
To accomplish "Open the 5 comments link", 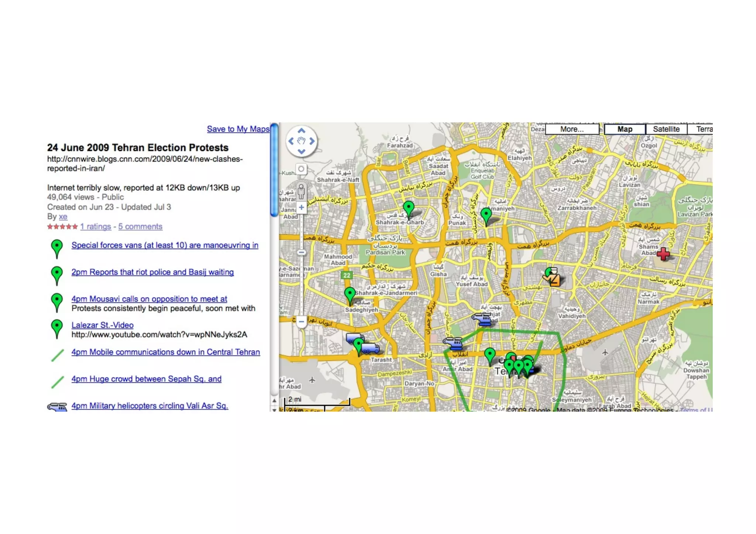I will (x=140, y=227).
